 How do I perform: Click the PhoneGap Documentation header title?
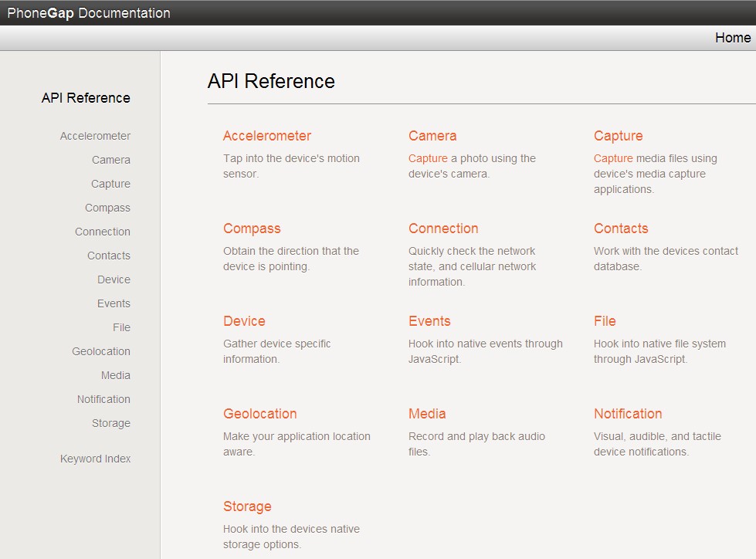pyautogui.click(x=89, y=13)
